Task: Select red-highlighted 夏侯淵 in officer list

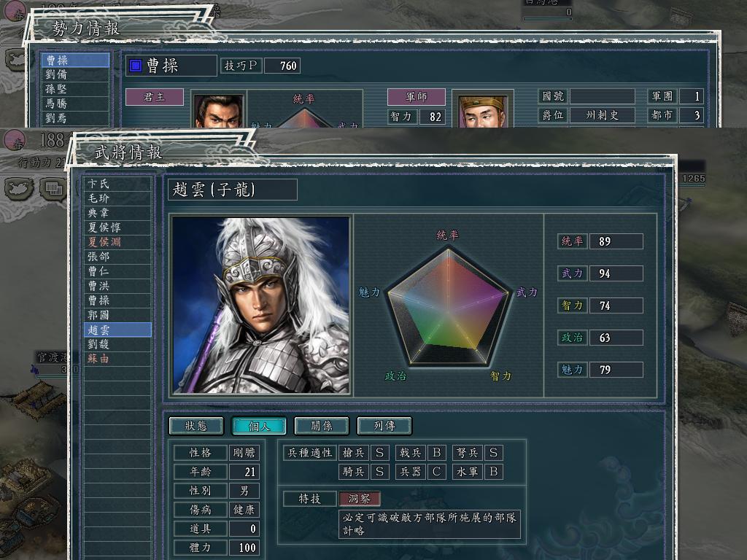Action: click(x=117, y=242)
